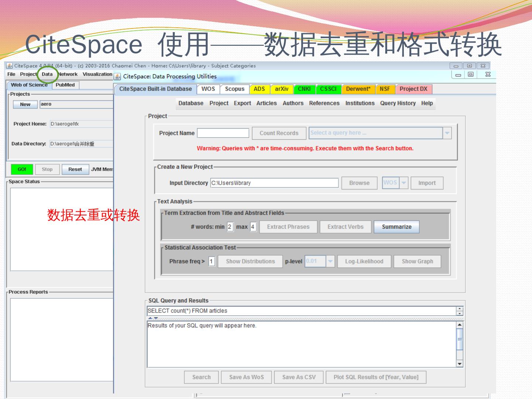Click the Java icon in Data Processing Utilities title
Image resolution: width=532 pixels, height=399 pixels.
click(117, 76)
